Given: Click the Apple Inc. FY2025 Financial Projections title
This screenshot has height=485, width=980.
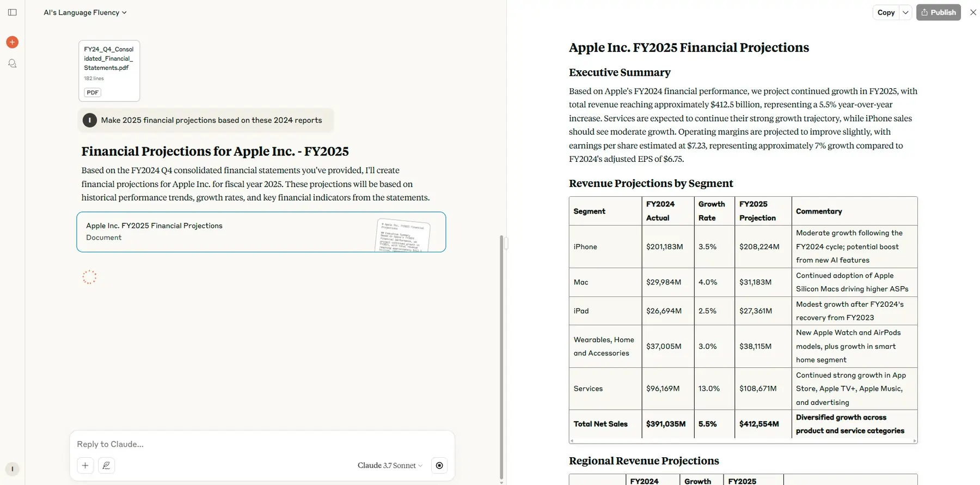Looking at the screenshot, I should click(689, 47).
